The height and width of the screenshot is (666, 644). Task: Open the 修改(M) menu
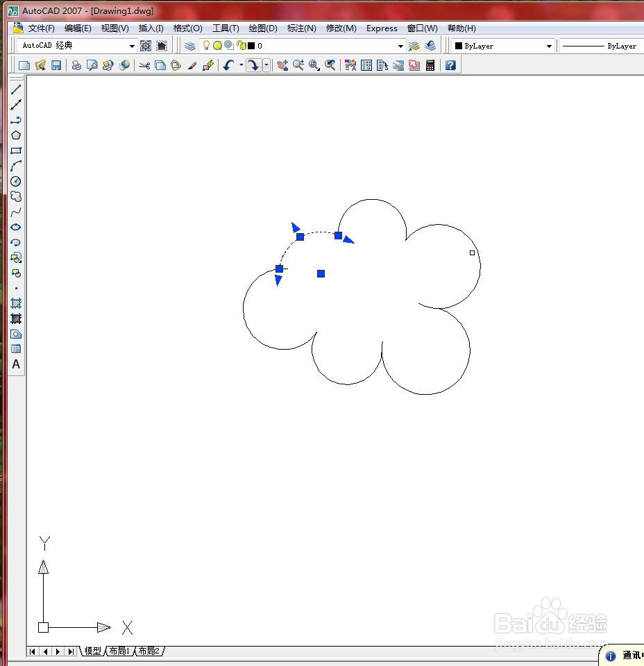[x=341, y=28]
